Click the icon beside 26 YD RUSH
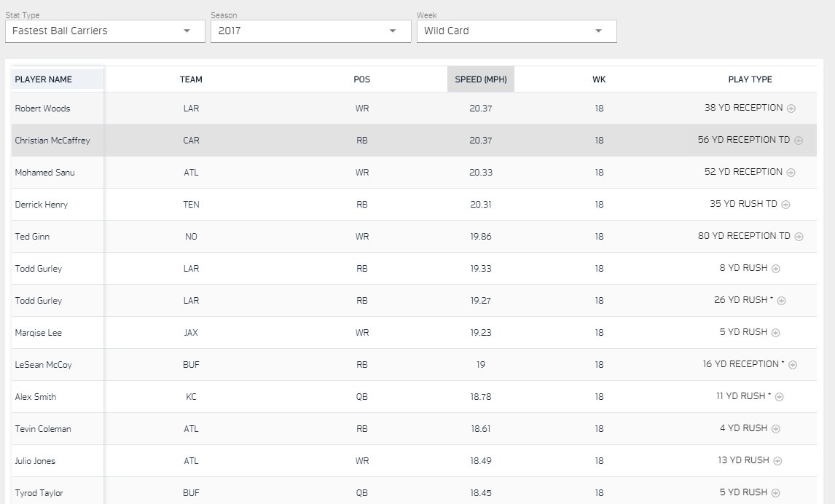Image resolution: width=835 pixels, height=504 pixels. coord(781,301)
